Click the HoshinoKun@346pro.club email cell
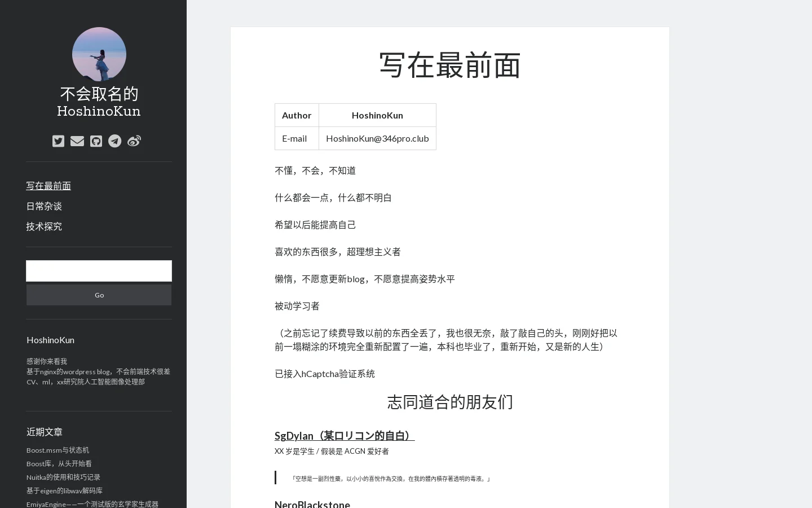Viewport: 812px width, 508px height. pyautogui.click(x=377, y=138)
